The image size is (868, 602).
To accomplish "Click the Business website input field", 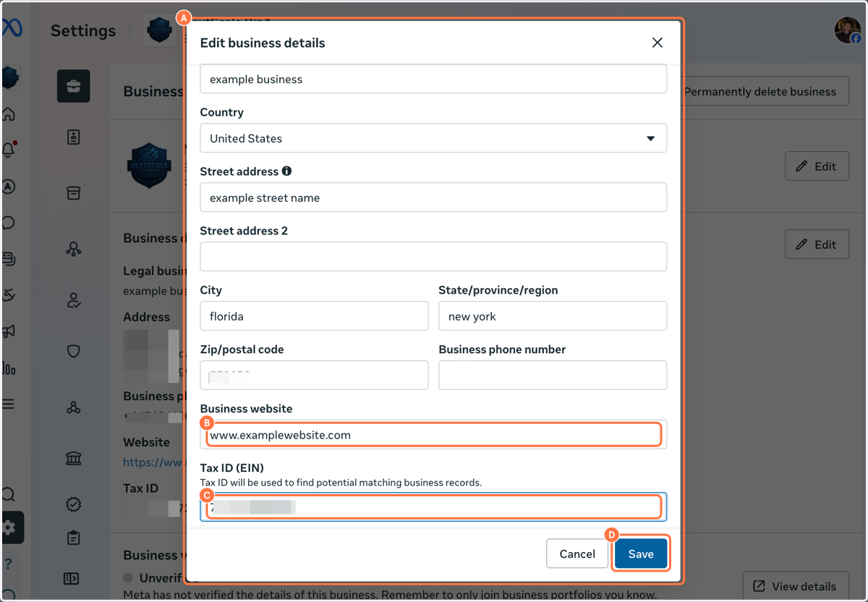I will click(x=433, y=435).
